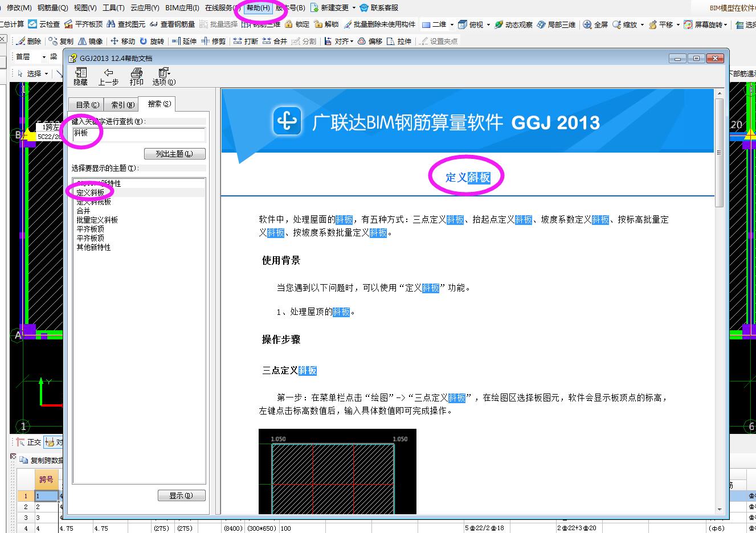Switch to the 目录 contents tab
This screenshot has height=533, width=756.
(x=87, y=105)
